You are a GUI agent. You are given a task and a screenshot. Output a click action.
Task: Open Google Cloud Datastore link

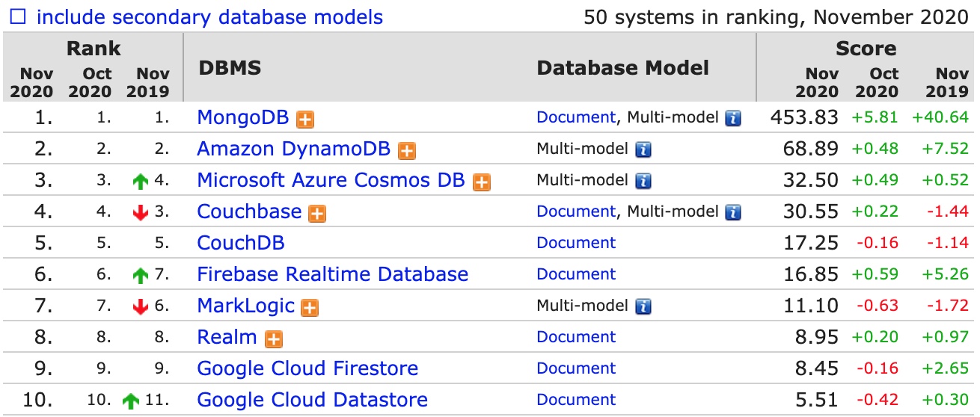point(312,400)
